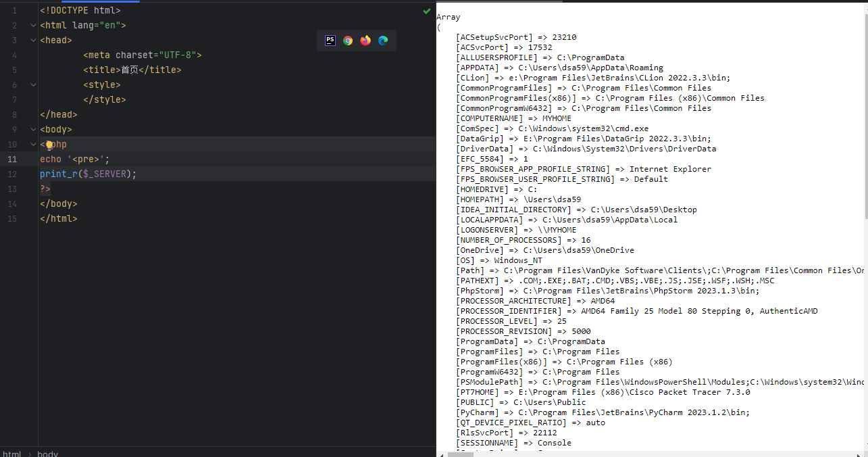Fold the PHP code block
868x457 pixels.
point(32,144)
